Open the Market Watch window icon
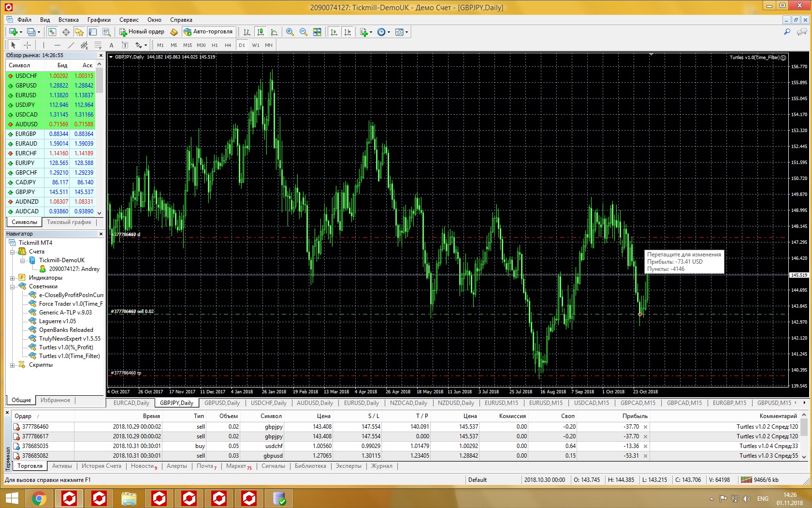Image resolution: width=812 pixels, height=508 pixels. (x=52, y=32)
